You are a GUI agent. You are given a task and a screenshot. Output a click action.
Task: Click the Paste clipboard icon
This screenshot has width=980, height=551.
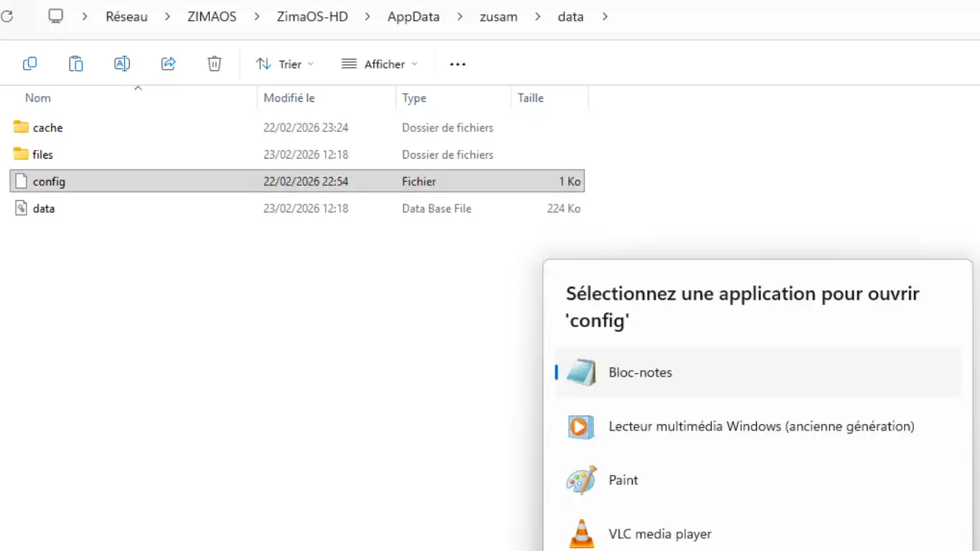click(x=75, y=64)
